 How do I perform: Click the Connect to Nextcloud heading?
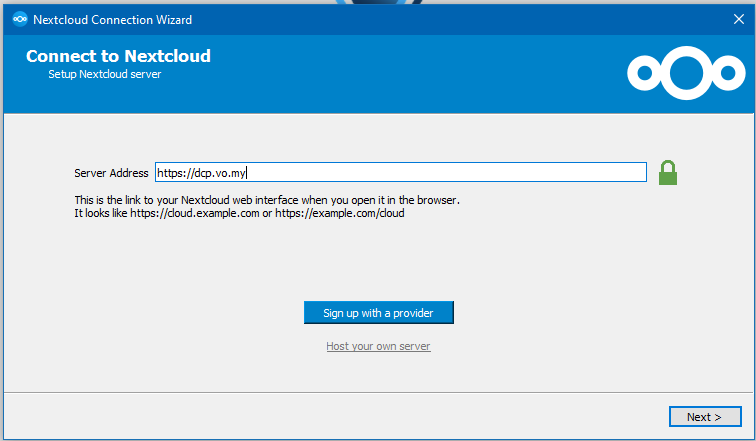[x=118, y=56]
